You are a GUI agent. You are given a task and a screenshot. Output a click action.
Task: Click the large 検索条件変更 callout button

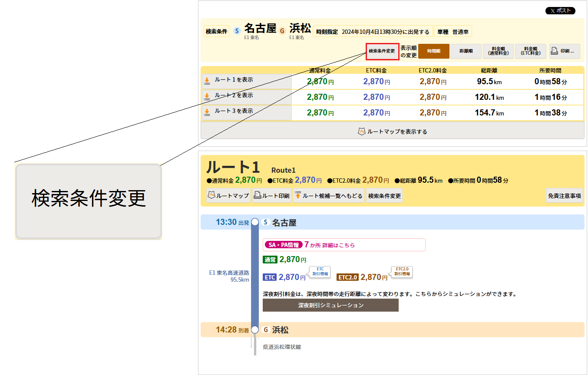(x=89, y=201)
